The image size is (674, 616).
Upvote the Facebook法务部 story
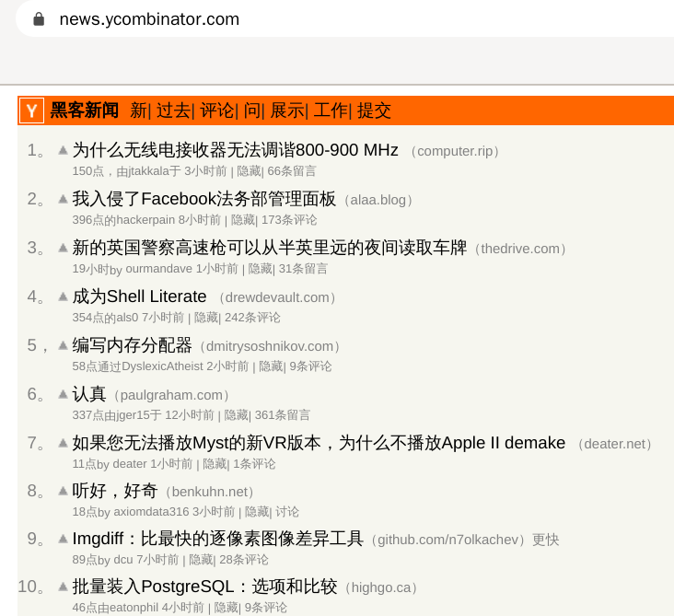click(63, 198)
